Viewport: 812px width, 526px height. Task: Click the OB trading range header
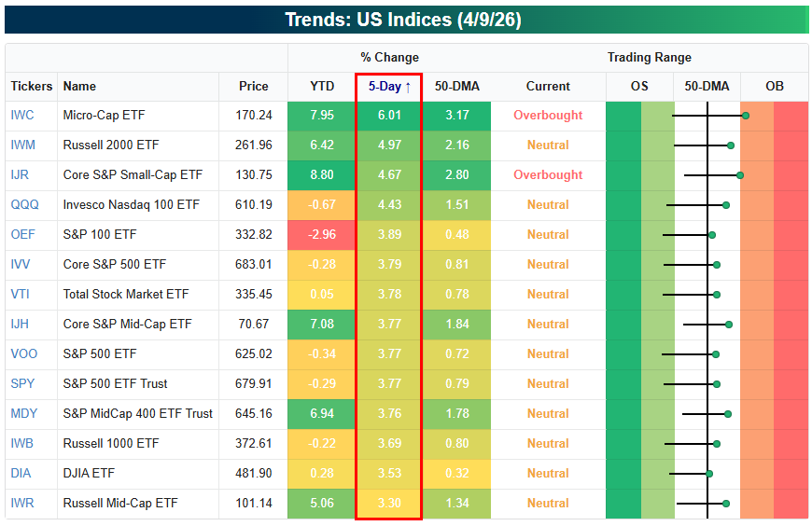click(x=775, y=87)
